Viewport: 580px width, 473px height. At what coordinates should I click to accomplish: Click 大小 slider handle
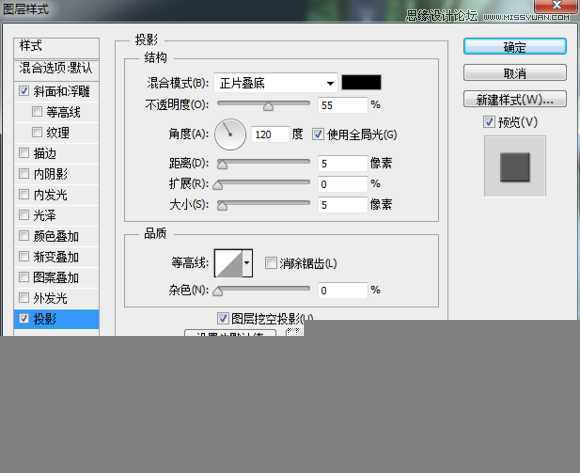222,206
